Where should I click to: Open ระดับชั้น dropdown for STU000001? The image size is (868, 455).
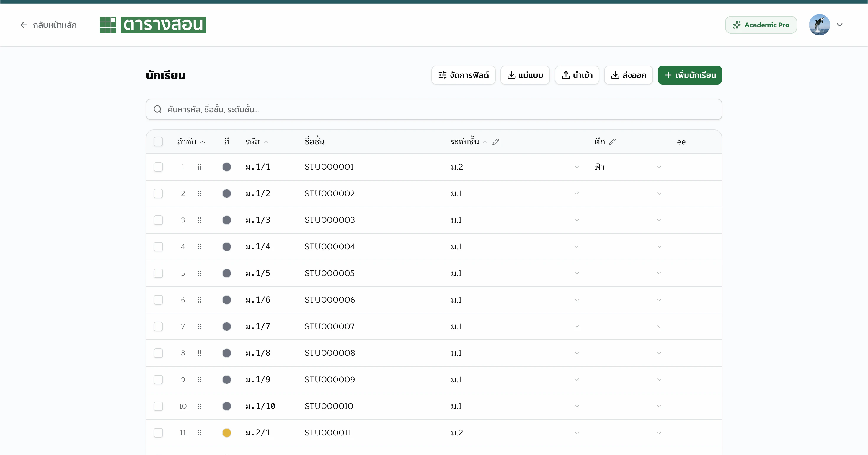(577, 167)
